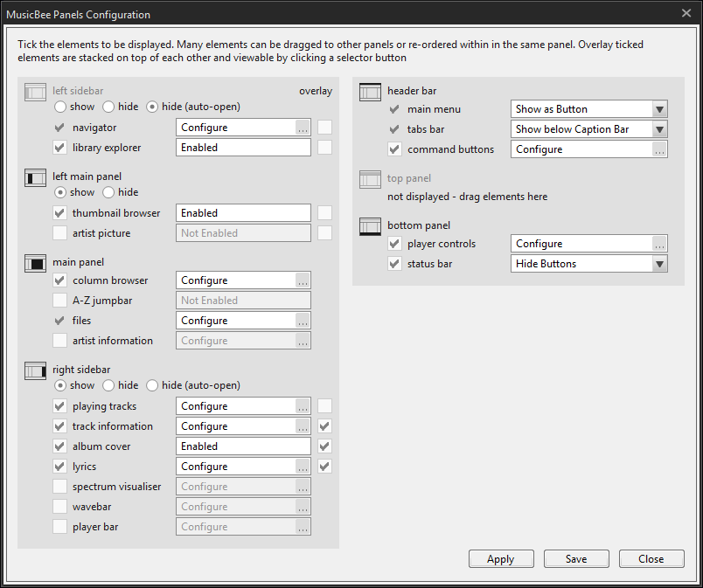Toggle overlay checkbox for artist picture
The width and height of the screenshot is (703, 588).
324,233
